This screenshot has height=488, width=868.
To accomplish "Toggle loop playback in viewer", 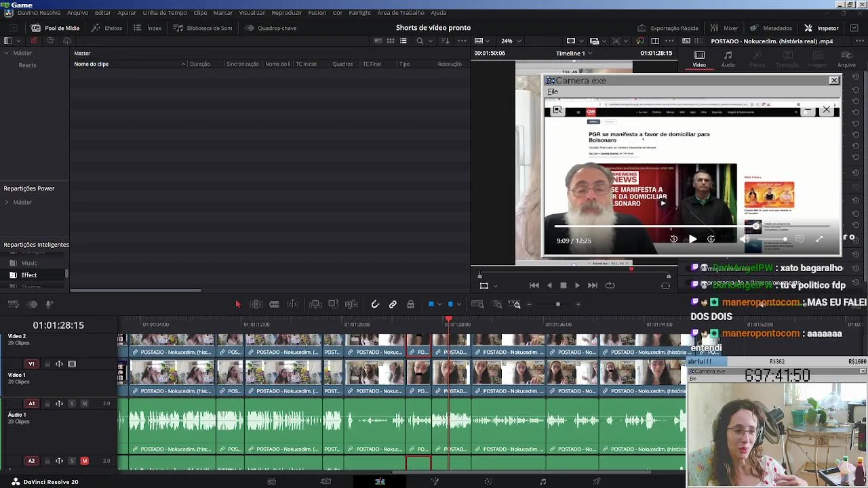I will click(x=610, y=285).
